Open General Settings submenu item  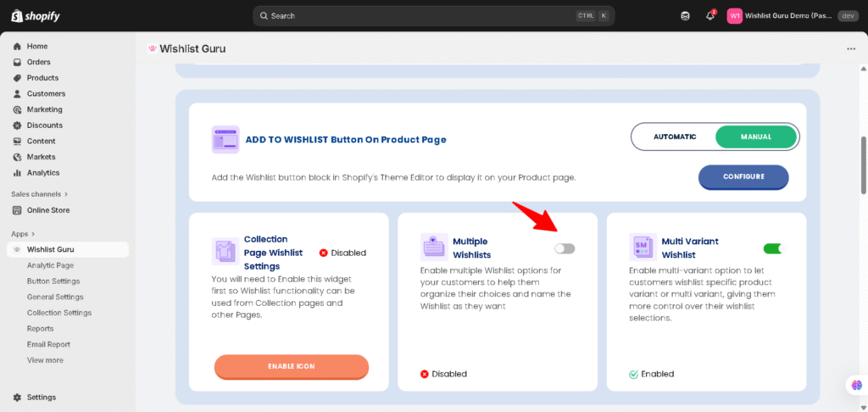tap(55, 297)
